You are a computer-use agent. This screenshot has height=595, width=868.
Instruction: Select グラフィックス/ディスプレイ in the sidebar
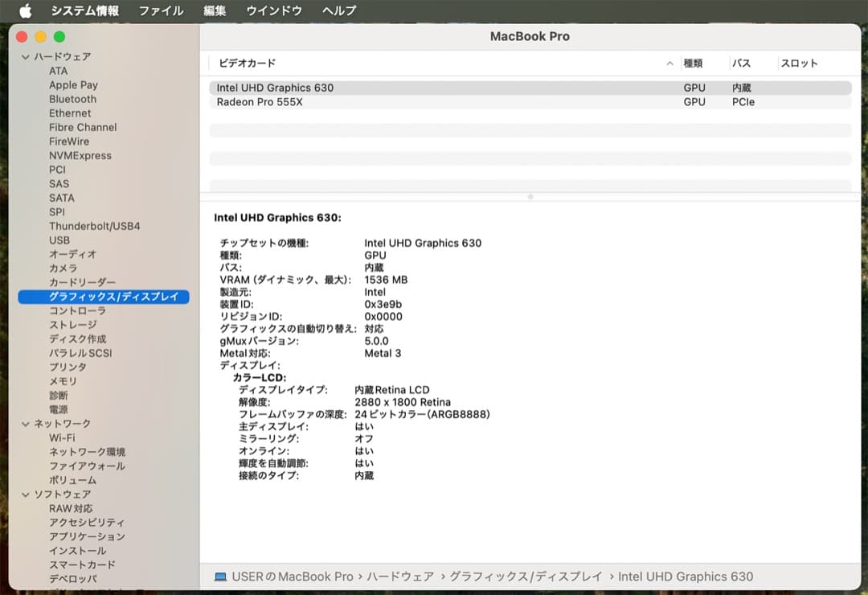pos(104,297)
